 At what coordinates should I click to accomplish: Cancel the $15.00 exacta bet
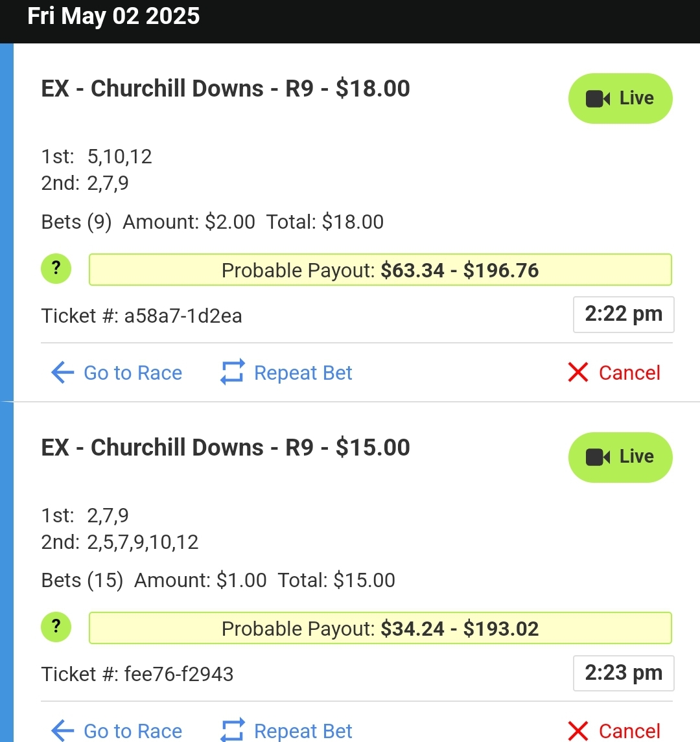(x=614, y=730)
